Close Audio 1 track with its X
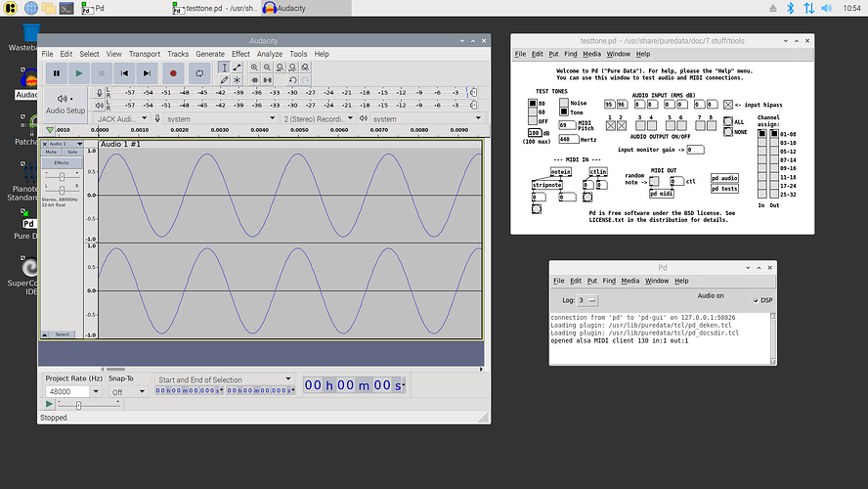 pyautogui.click(x=45, y=144)
